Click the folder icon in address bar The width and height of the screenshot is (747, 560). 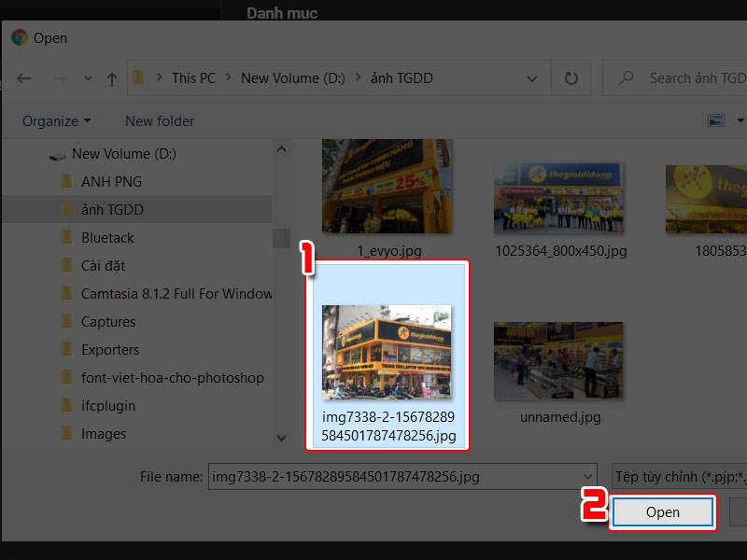[138, 77]
